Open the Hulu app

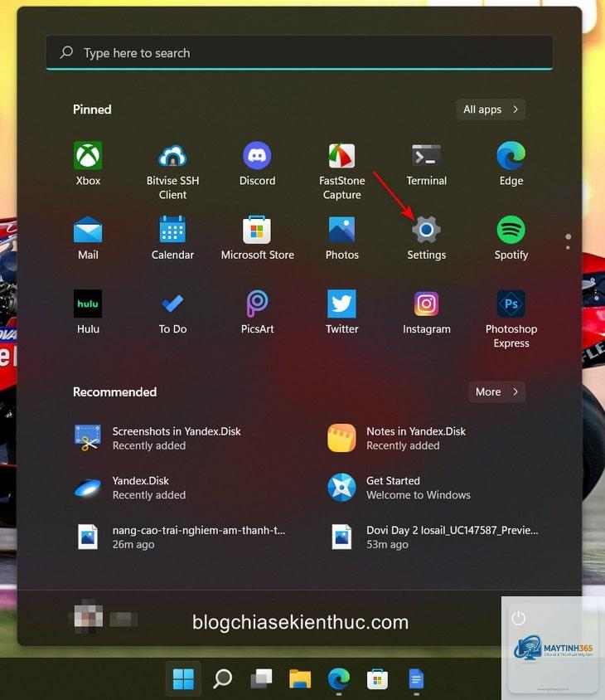pyautogui.click(x=88, y=312)
